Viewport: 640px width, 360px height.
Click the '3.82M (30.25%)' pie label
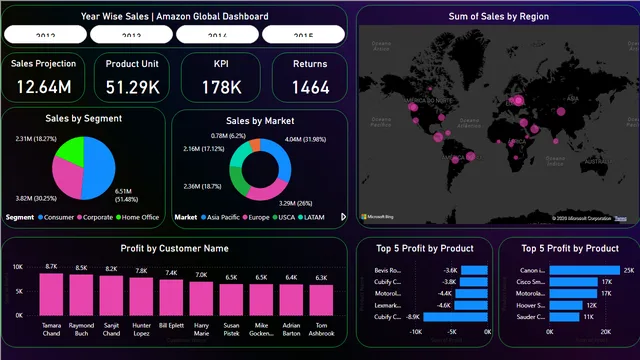click(36, 198)
